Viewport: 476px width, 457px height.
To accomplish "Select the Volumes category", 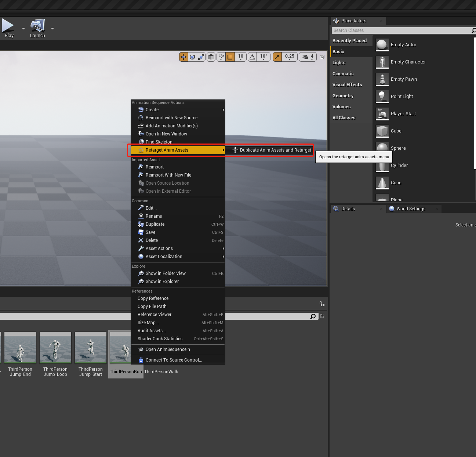I will point(351,107).
